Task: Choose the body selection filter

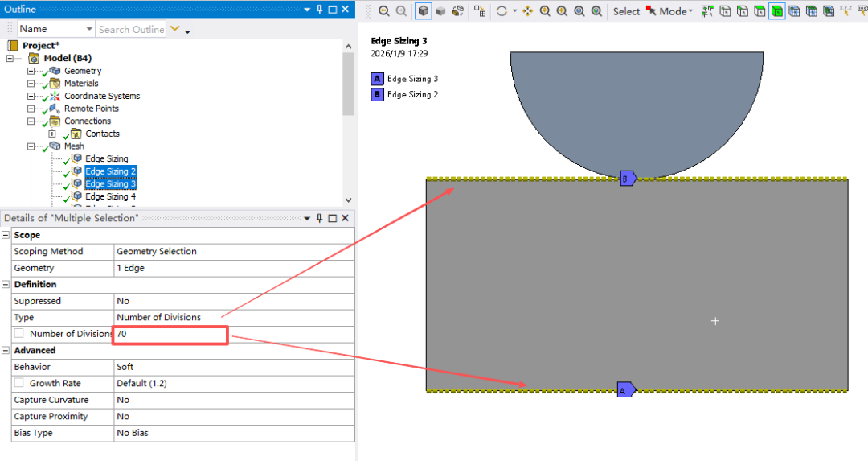Action: (777, 11)
